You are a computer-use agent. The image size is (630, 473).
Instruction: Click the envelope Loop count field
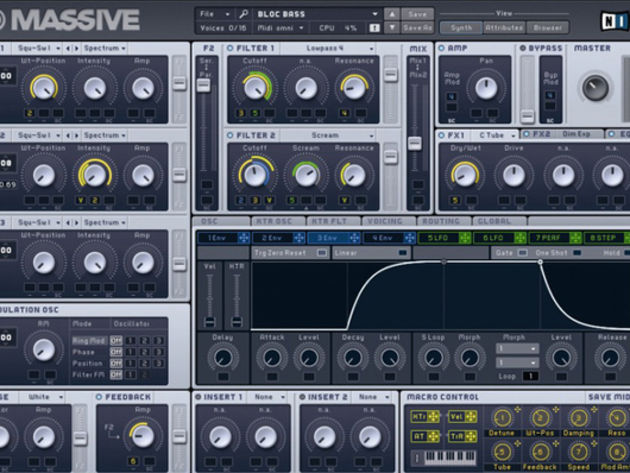[x=530, y=376]
